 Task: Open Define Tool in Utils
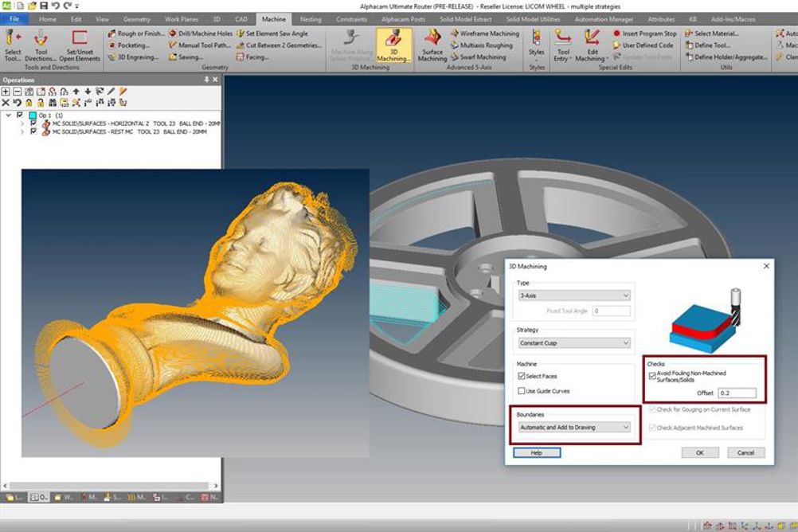[707, 45]
